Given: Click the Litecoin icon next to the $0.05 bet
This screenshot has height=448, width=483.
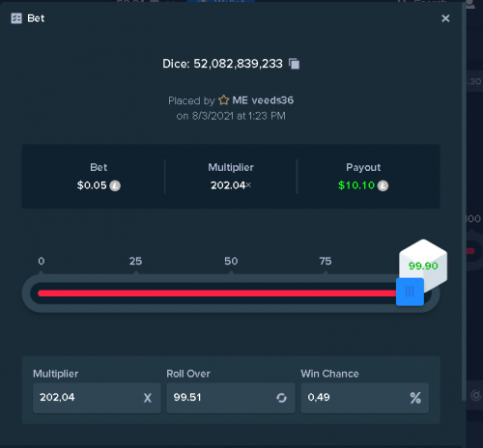Looking at the screenshot, I should tap(115, 185).
